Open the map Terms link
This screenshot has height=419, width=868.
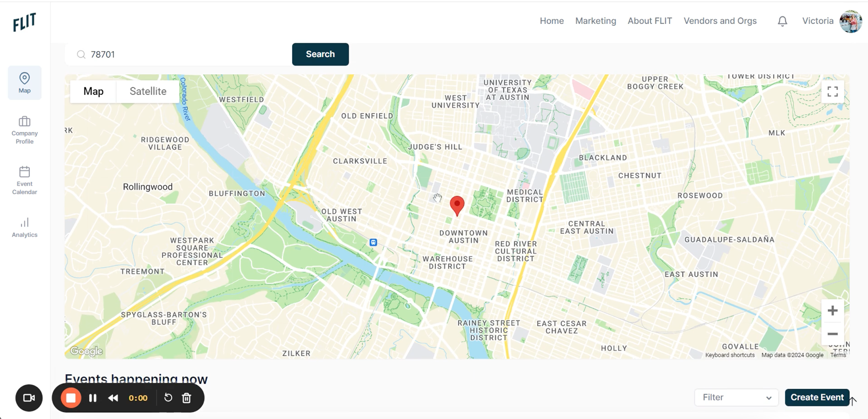point(838,355)
